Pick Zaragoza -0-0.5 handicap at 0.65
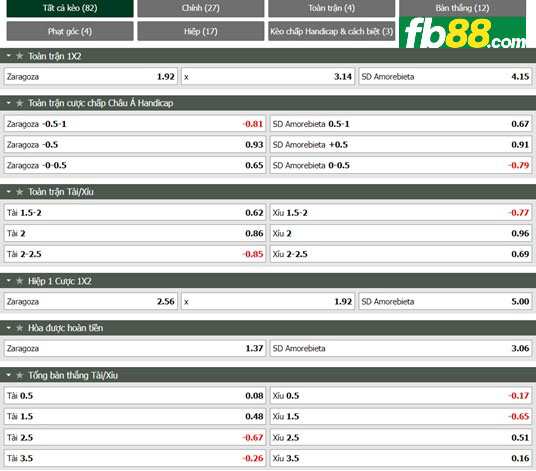The height and width of the screenshot is (471, 536). 135,165
